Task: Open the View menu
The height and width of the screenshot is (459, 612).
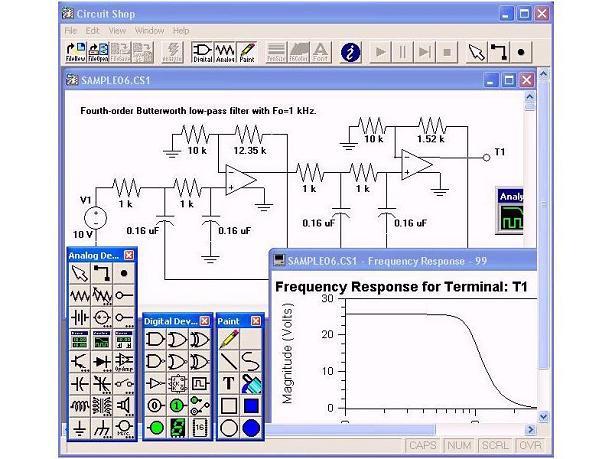Action: tap(117, 30)
